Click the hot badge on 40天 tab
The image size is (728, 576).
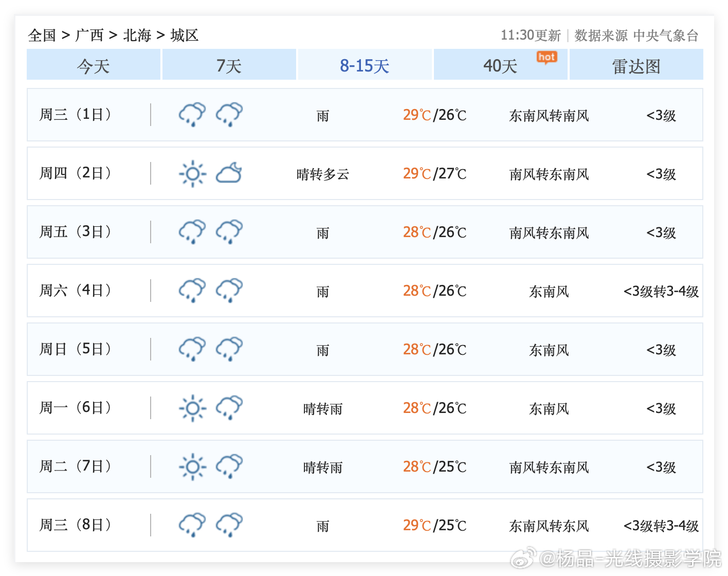[547, 57]
